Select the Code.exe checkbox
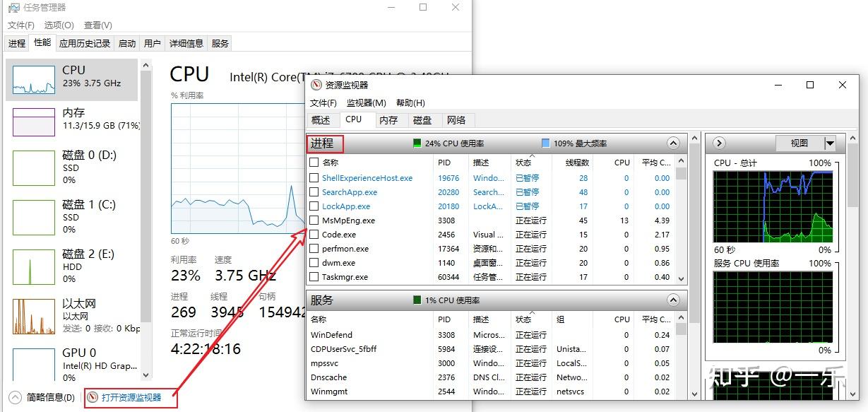The image size is (868, 412). click(x=313, y=235)
